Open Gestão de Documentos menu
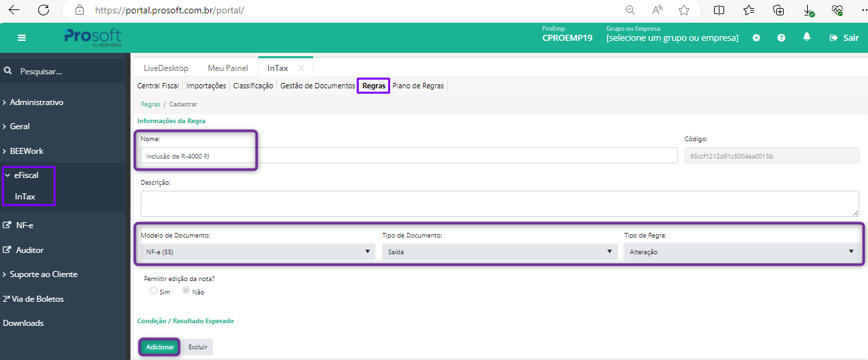868x360 pixels. click(317, 86)
